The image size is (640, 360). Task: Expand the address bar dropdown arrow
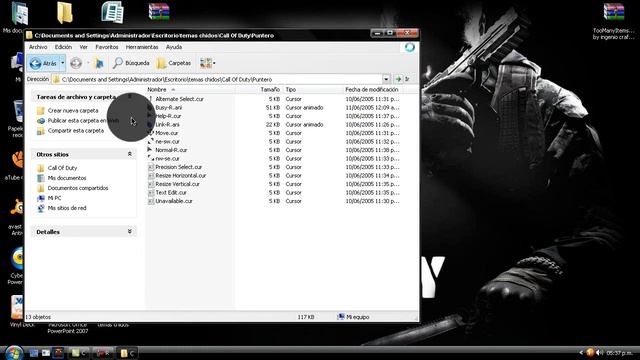click(386, 79)
